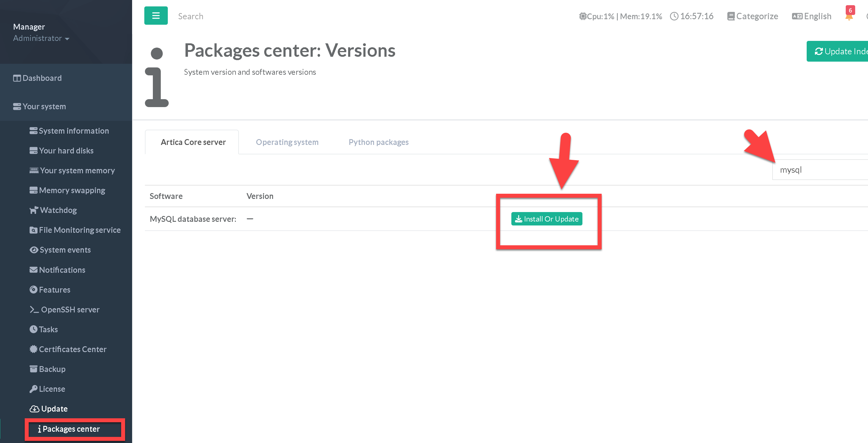Collapse the Your system menu
The image size is (868, 443).
click(44, 106)
